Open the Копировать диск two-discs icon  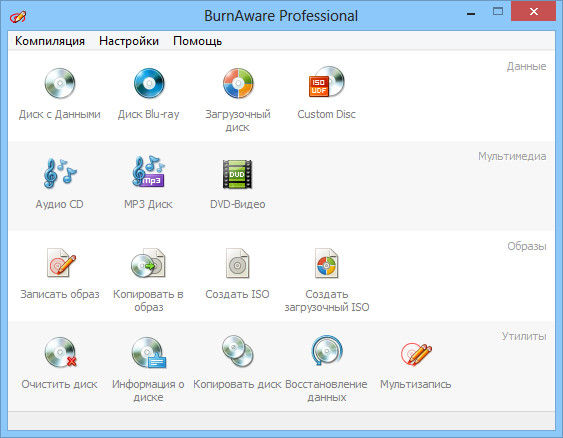[x=237, y=351]
